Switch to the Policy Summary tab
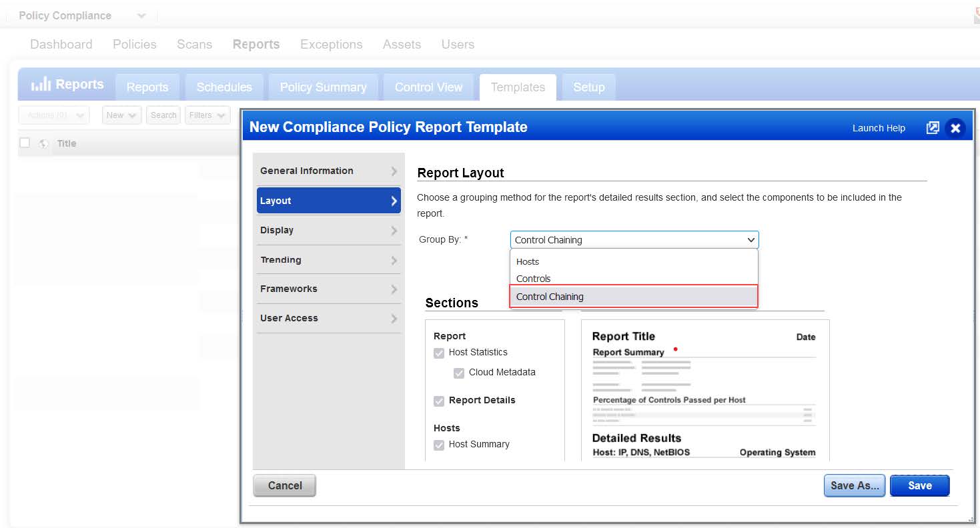Image resolution: width=980 pixels, height=528 pixels. [324, 87]
